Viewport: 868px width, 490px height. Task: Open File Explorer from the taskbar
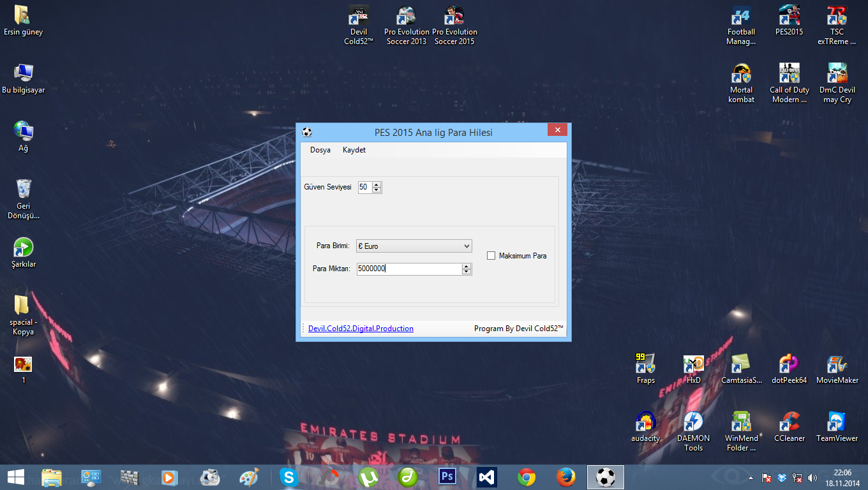pyautogui.click(x=51, y=477)
